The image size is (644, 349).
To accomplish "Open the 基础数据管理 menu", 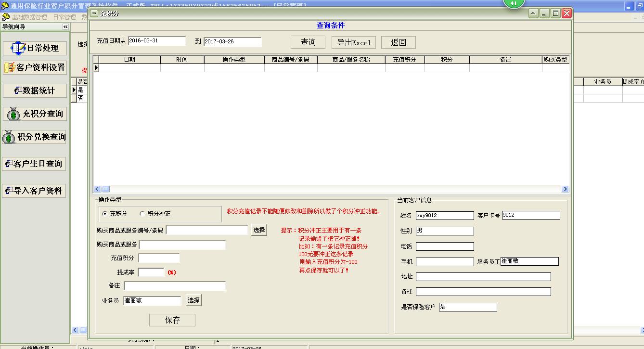I will 29,17.
